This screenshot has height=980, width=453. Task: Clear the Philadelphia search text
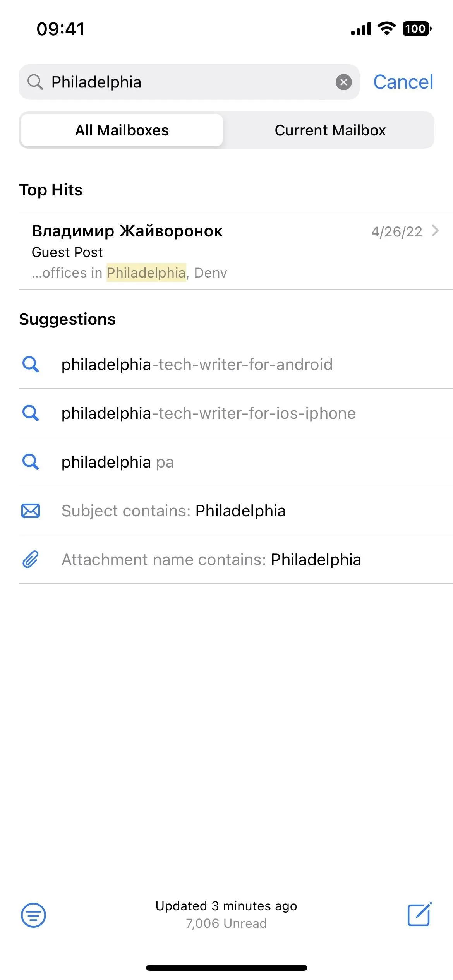tap(343, 82)
